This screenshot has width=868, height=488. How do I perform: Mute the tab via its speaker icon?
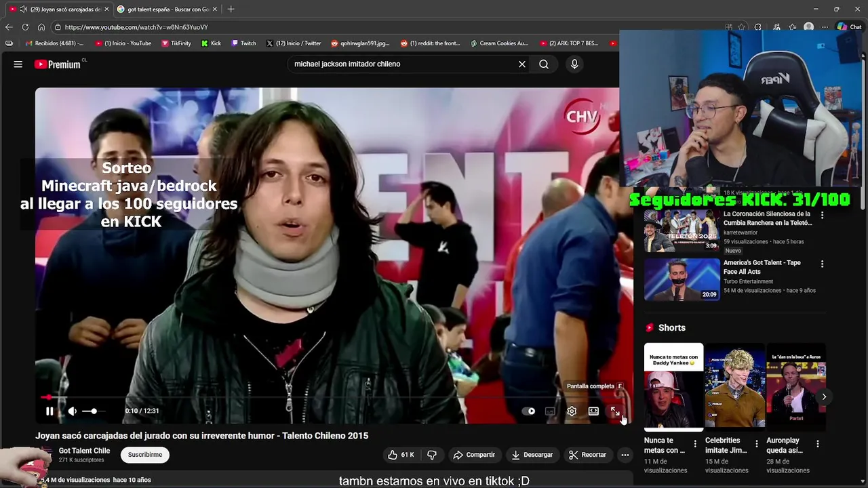coord(24,9)
